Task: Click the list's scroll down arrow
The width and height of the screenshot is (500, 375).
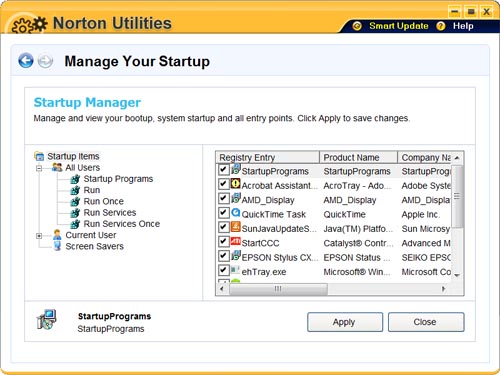Action: pyautogui.click(x=457, y=275)
